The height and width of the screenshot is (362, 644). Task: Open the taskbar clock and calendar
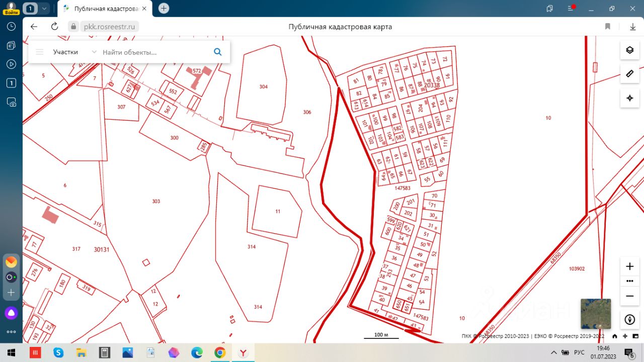(x=603, y=353)
